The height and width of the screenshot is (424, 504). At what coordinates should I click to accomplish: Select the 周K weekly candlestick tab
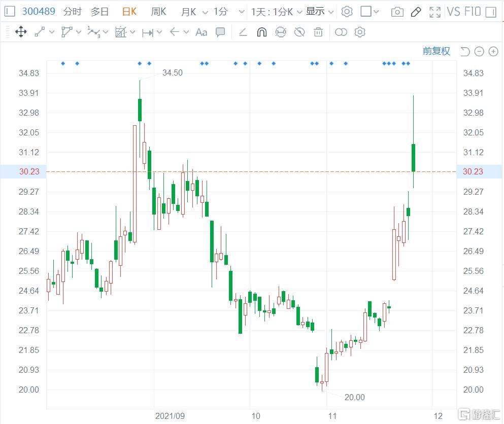click(x=158, y=12)
